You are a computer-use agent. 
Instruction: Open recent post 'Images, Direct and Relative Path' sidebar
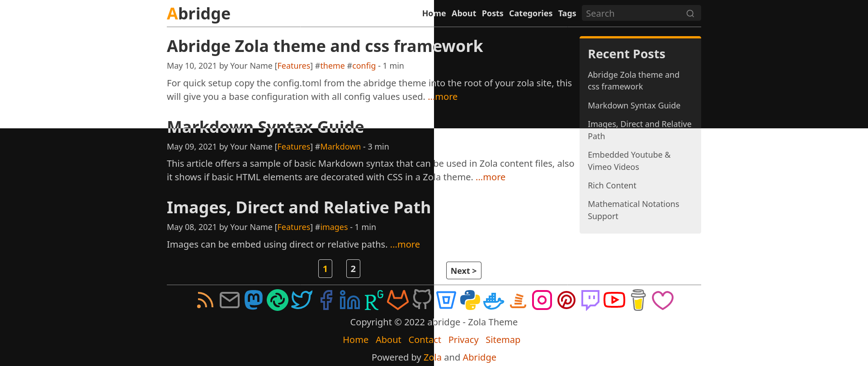639,130
